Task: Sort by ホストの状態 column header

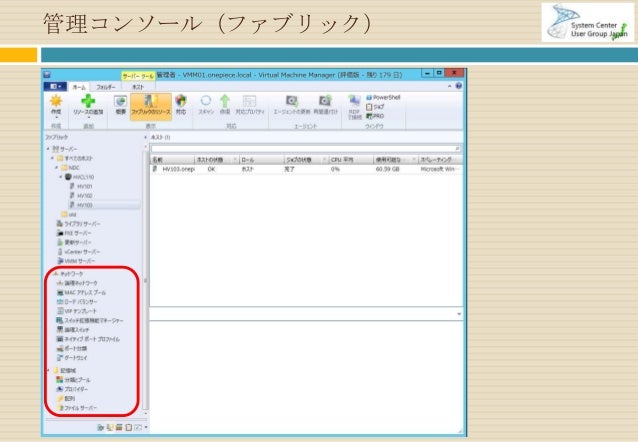Action: coord(216,160)
